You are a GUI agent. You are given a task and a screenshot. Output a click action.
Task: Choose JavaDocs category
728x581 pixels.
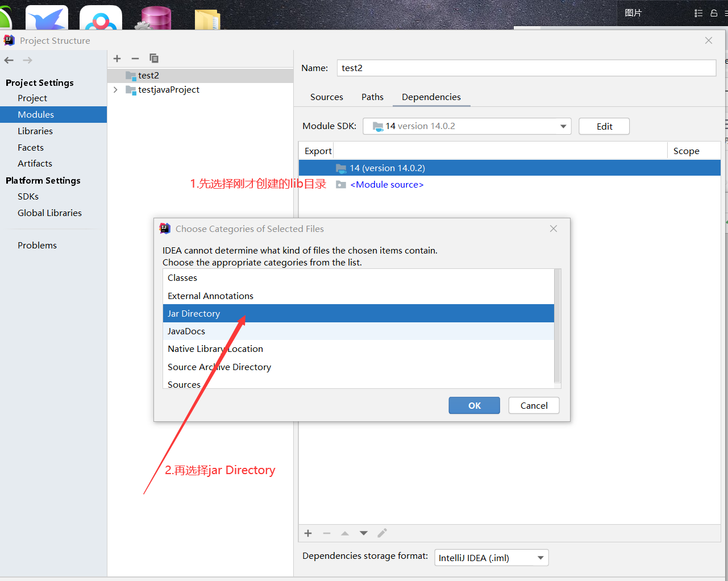pos(358,331)
